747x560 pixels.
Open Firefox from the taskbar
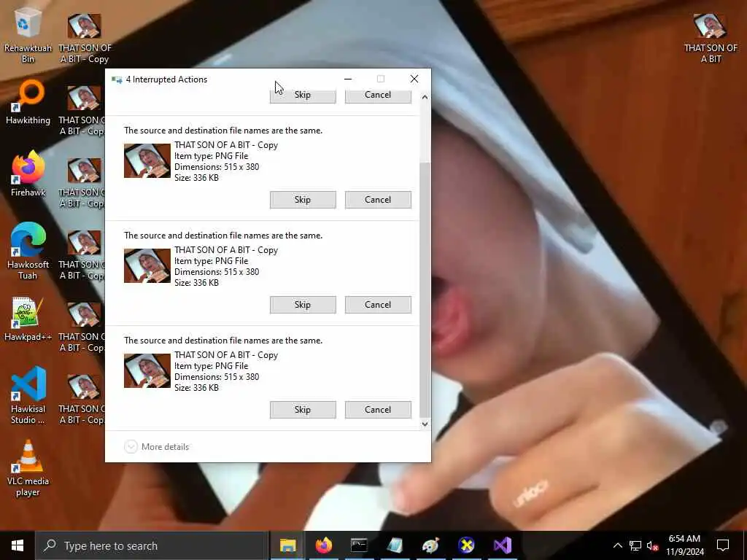323,545
